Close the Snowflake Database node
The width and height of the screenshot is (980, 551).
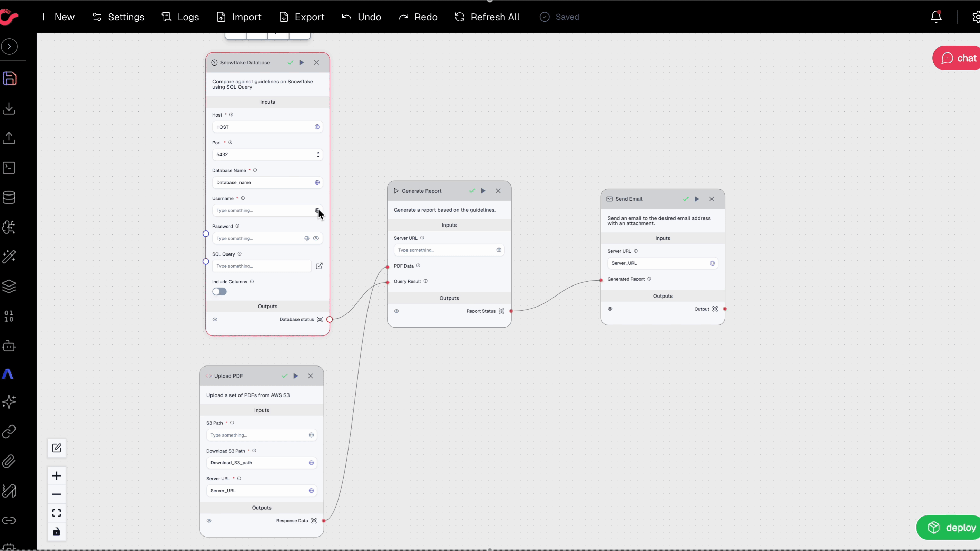pos(316,63)
